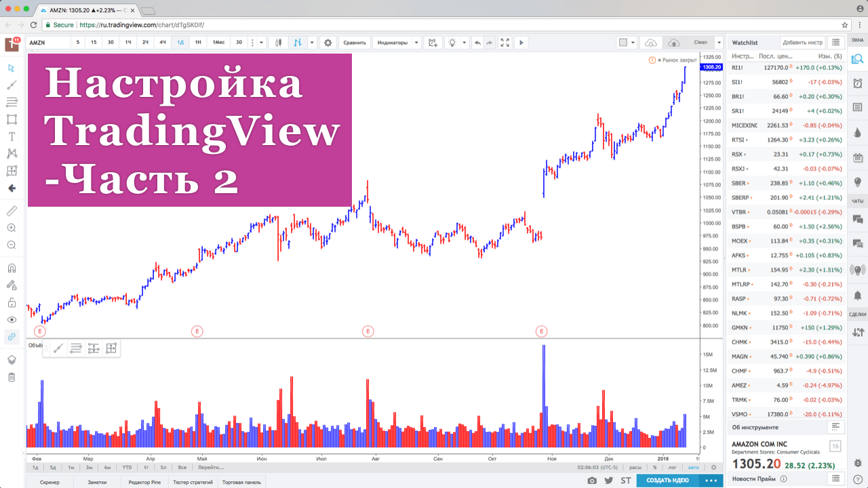Select the ruler measure tool
This screenshot has height=488, width=868.
pyautogui.click(x=12, y=211)
